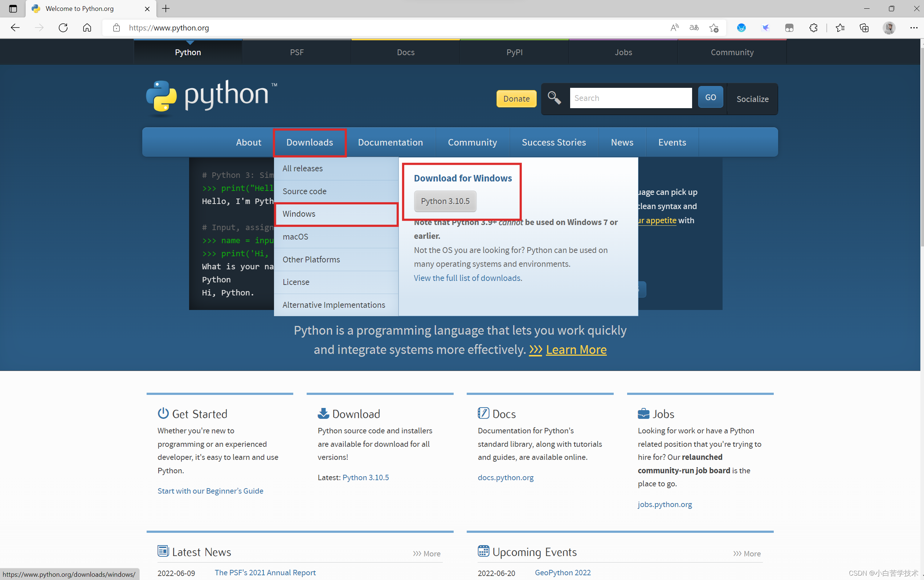This screenshot has width=924, height=580.
Task: Expand Other Platforms downloads section
Action: click(x=311, y=258)
